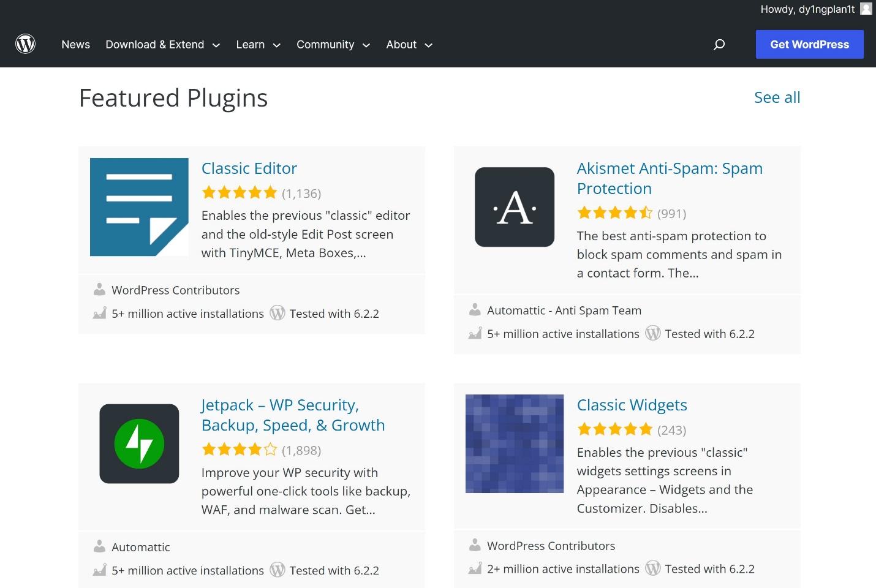Click WordPress icon beside Jetpack Tested with 6.2.2
Image resolution: width=876 pixels, height=588 pixels.
coord(278,570)
